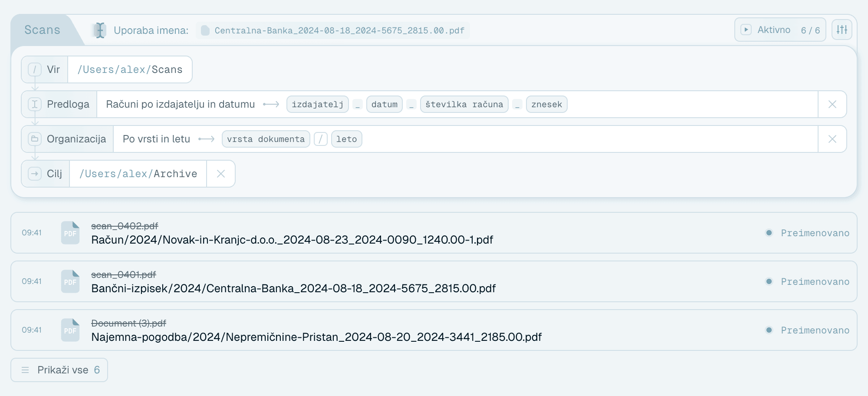Click original name scan_0402.pdf
Image resolution: width=868 pixels, height=396 pixels.
(125, 226)
